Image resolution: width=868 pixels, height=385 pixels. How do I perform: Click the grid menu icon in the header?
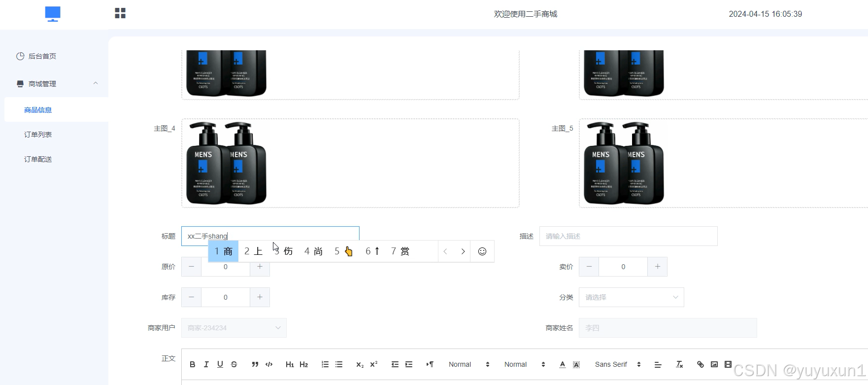coord(120,13)
